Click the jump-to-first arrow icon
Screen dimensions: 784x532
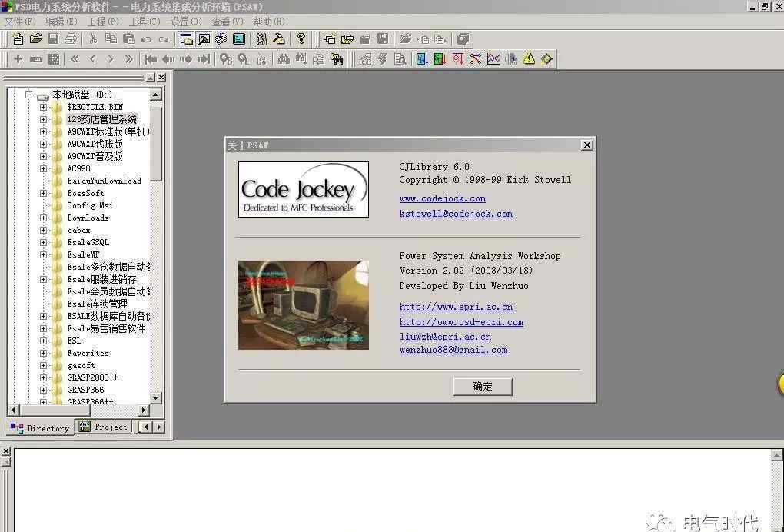(x=150, y=59)
